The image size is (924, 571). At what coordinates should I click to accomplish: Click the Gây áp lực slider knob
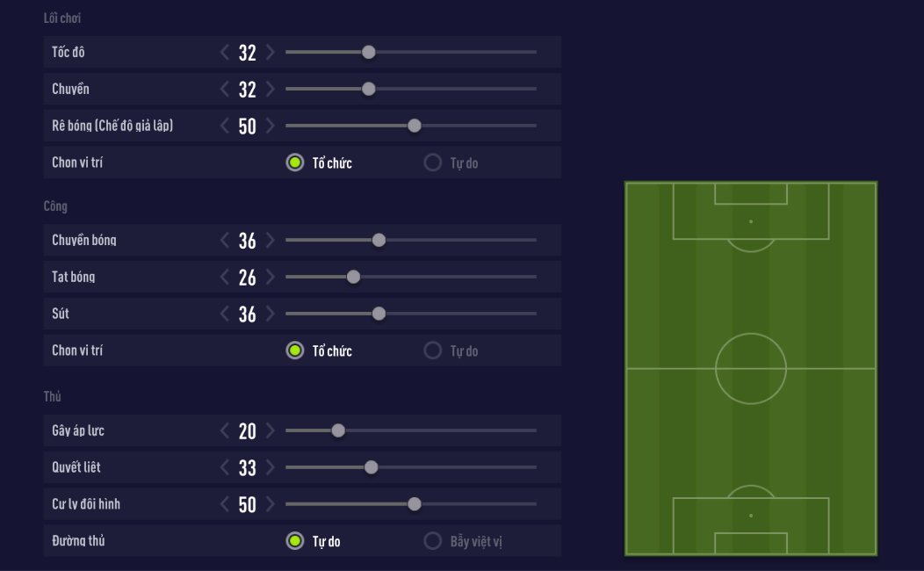[338, 431]
